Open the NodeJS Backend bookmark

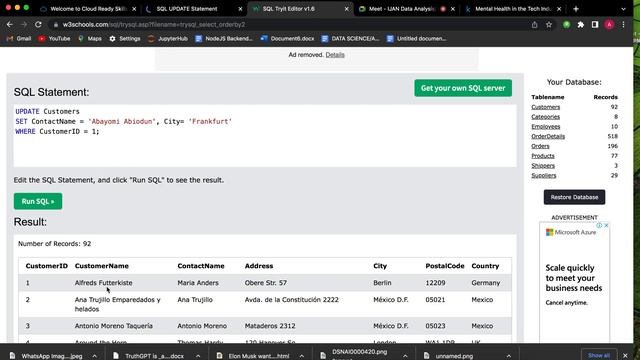click(224, 38)
